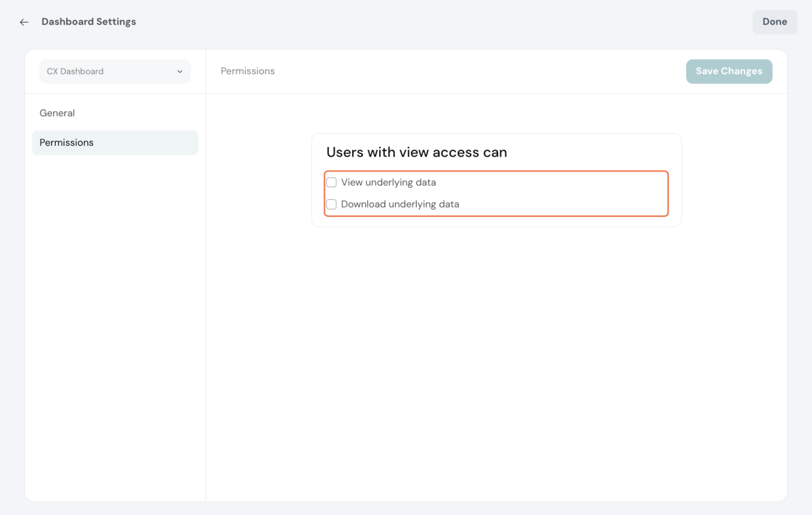
Task: Click the dropdown chevron arrow
Action: pos(180,71)
